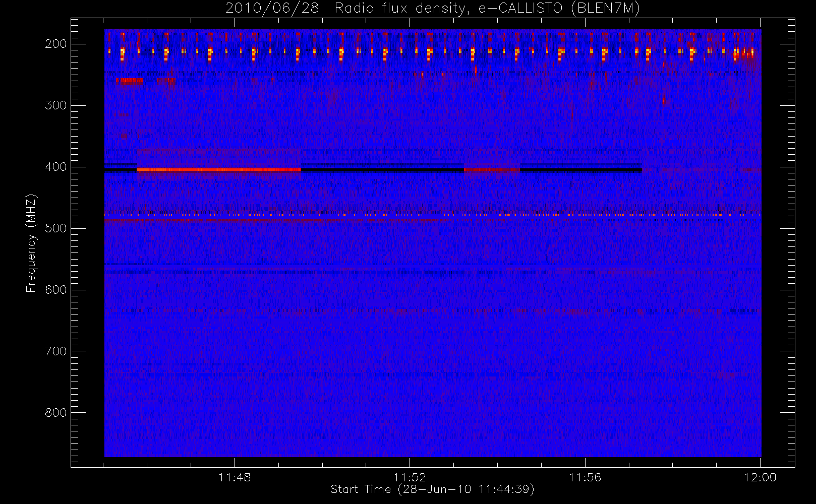Image resolution: width=816 pixels, height=504 pixels.
Task: Select the 600 frequency tick label
Action: [x=56, y=290]
